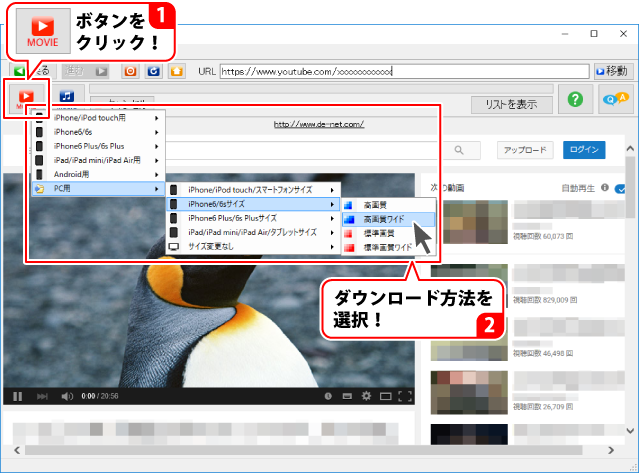Click the vertical scrollbar's up arrow
This screenshot has height=473, width=640.
pyautogui.click(x=630, y=149)
